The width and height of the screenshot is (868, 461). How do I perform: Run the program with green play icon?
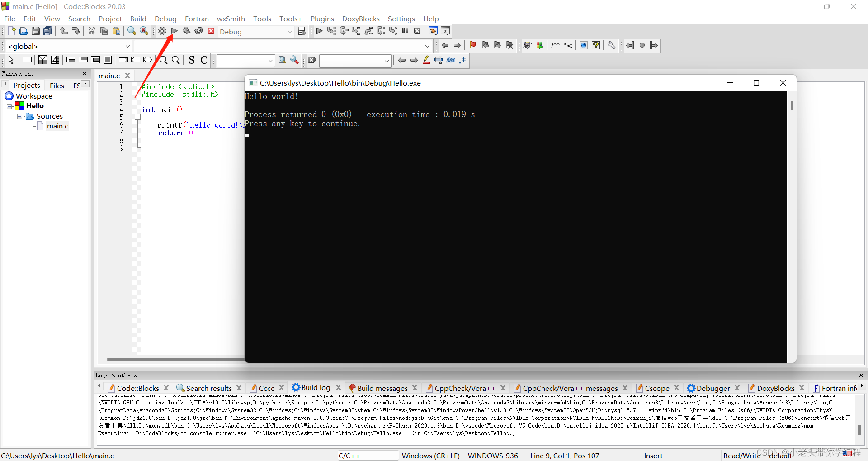point(175,31)
